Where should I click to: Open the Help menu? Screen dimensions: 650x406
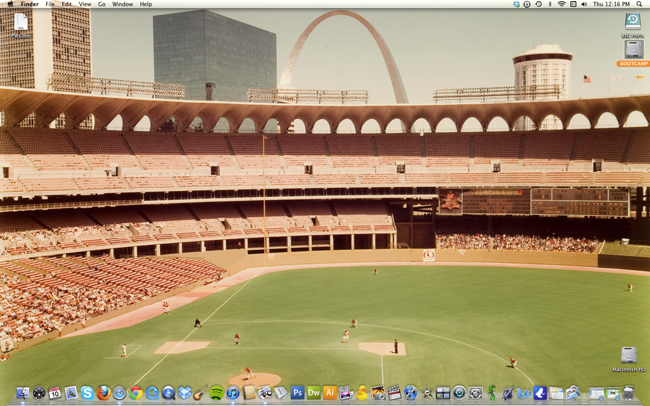coord(146,4)
